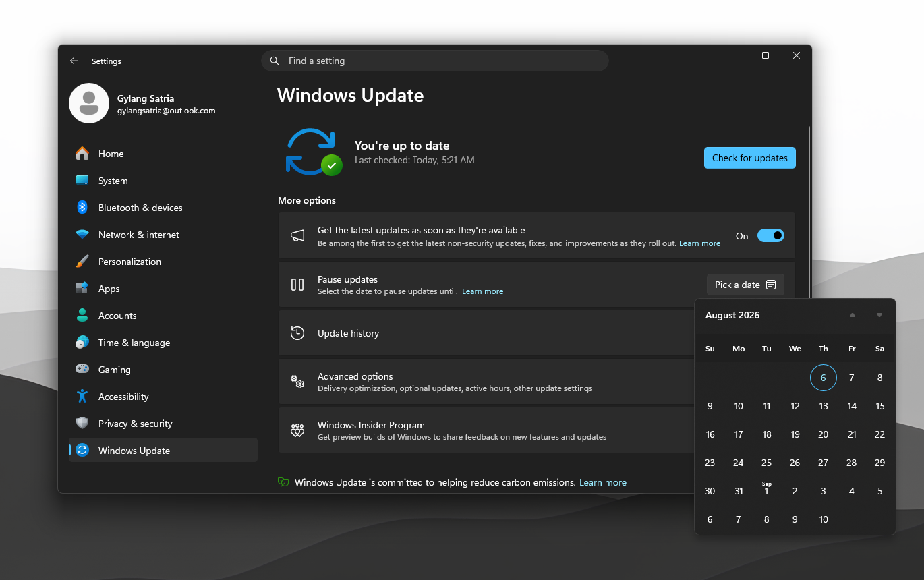
Task: Click the Windows Insider Program hearts icon
Action: click(x=297, y=430)
